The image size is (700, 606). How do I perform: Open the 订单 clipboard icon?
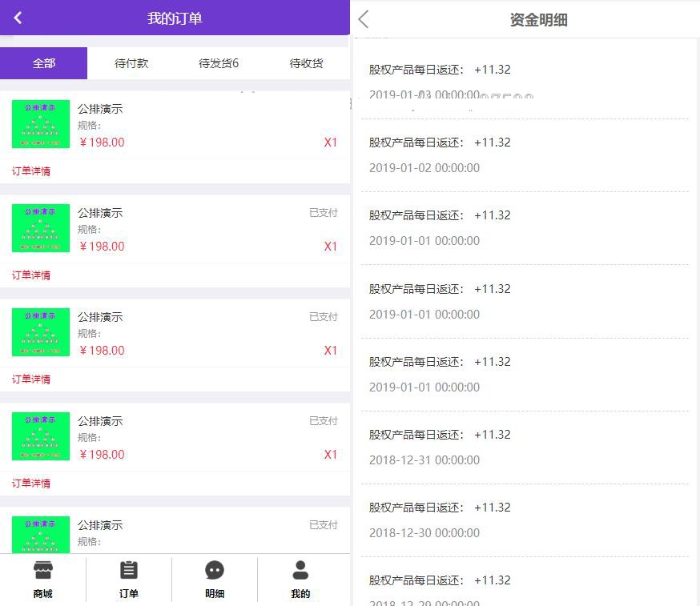click(128, 571)
